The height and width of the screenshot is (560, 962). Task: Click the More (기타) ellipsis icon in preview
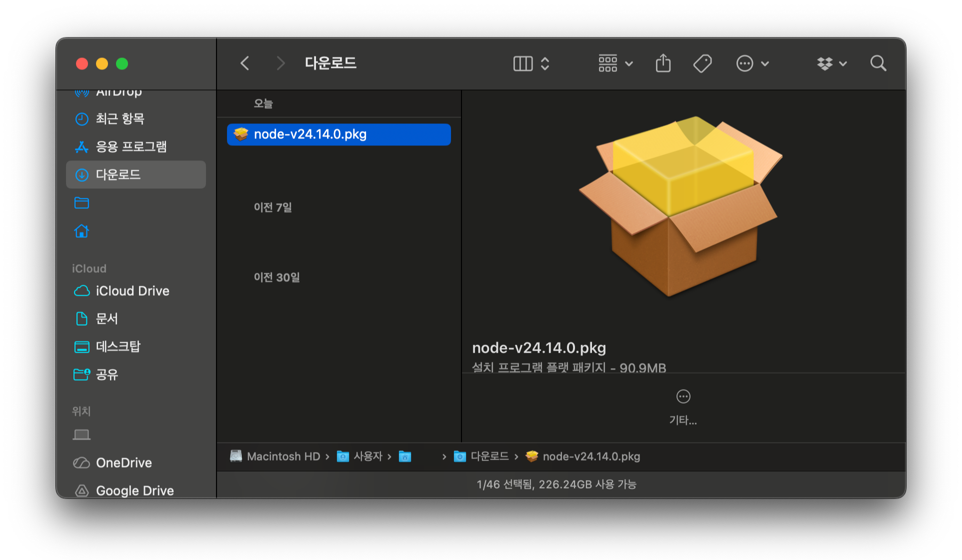(x=683, y=397)
